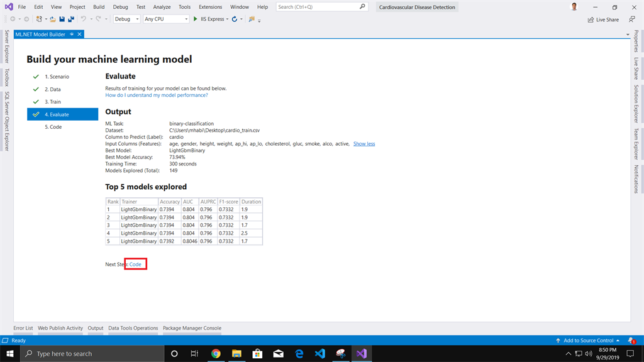Screen dimensions: 644x362
Task: Click the Navigate Forward arrow icon
Action: click(x=26, y=19)
